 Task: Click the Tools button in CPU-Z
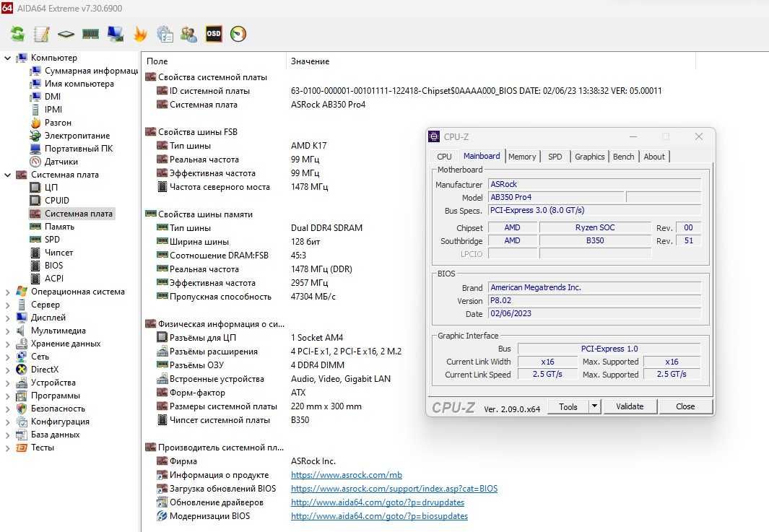click(568, 406)
